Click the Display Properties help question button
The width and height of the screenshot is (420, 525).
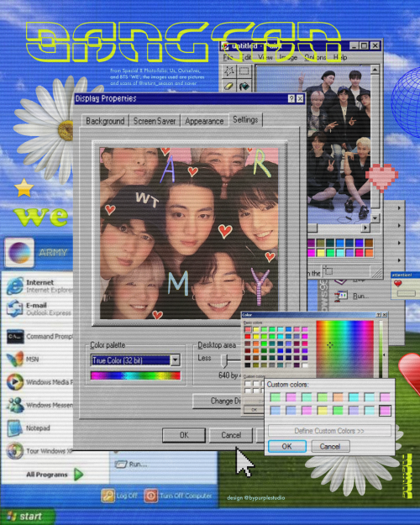click(x=291, y=98)
